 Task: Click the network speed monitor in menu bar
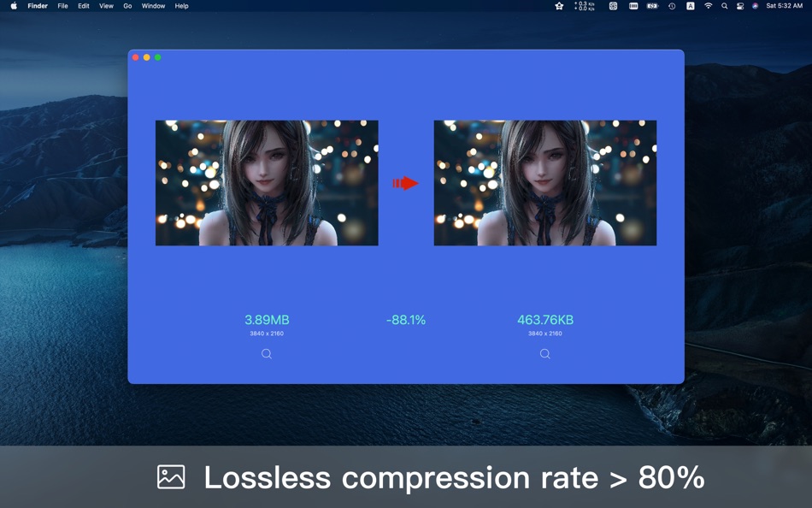[584, 6]
